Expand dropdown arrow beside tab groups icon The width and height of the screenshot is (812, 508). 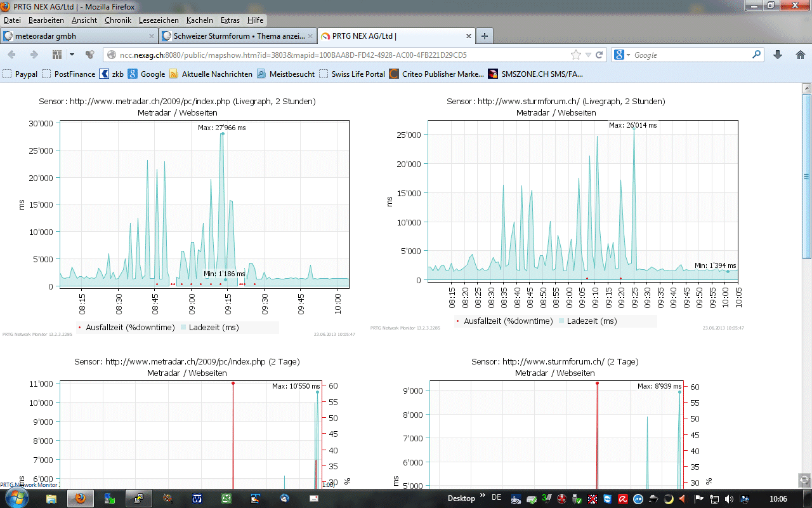(72, 55)
